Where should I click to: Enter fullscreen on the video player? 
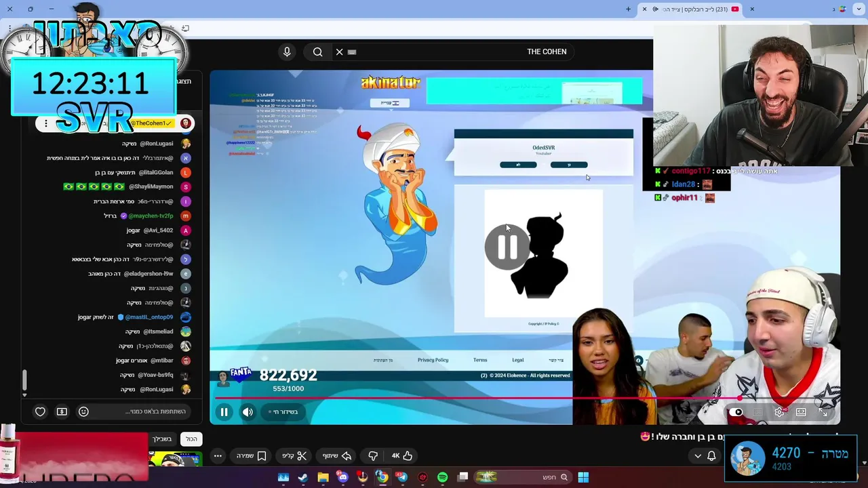(823, 411)
